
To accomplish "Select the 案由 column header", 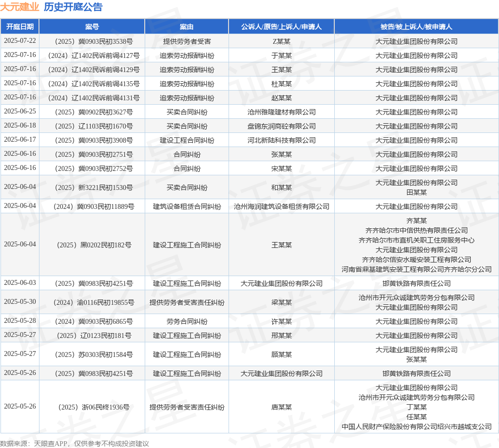I will coord(187,27).
